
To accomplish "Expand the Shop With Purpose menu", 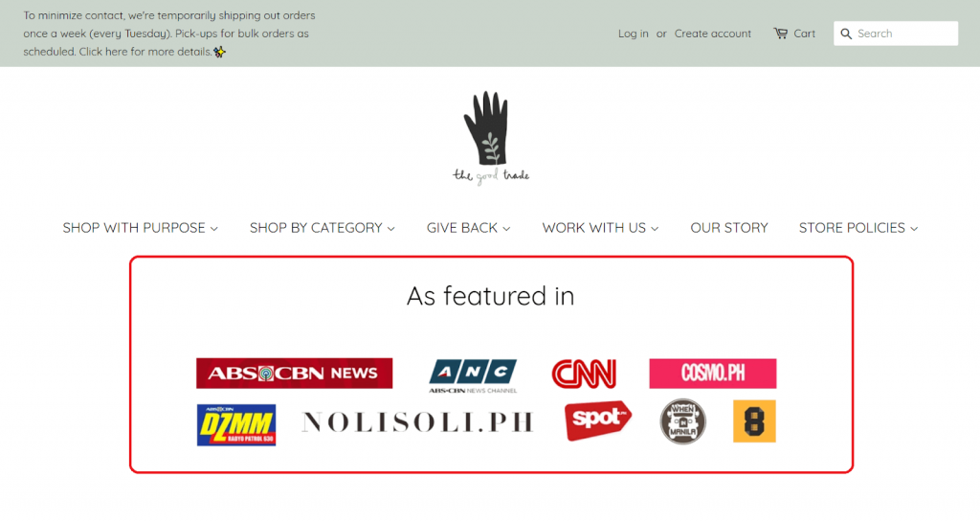I will (x=140, y=228).
